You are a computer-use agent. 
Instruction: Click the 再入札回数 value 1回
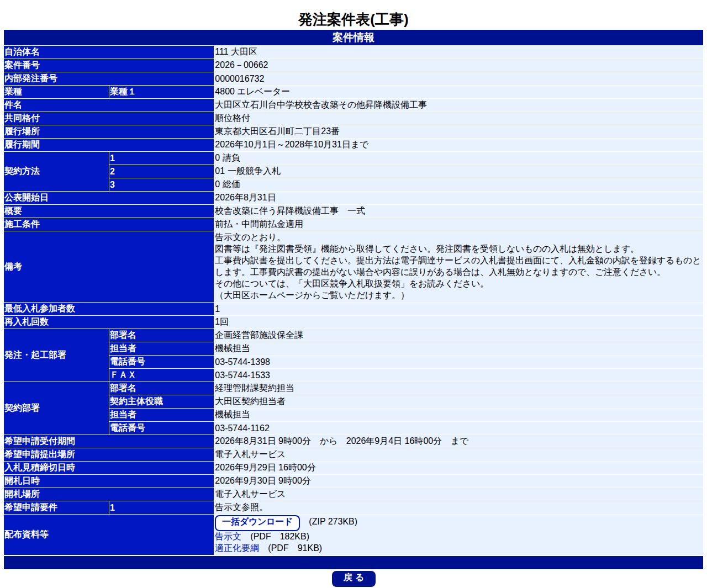[221, 322]
